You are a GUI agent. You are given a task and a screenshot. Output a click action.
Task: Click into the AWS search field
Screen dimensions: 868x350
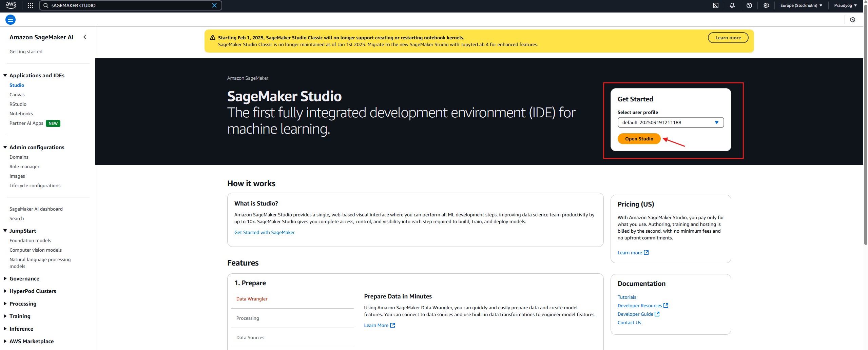click(129, 5)
